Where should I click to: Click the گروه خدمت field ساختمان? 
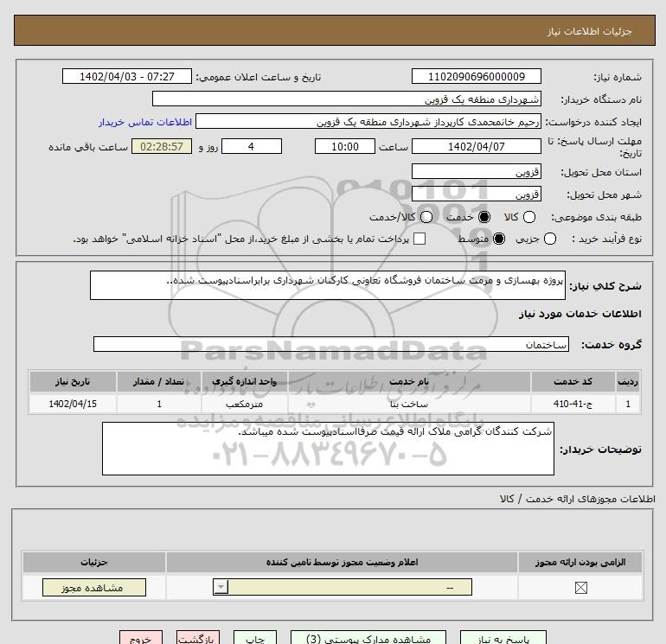(331, 344)
